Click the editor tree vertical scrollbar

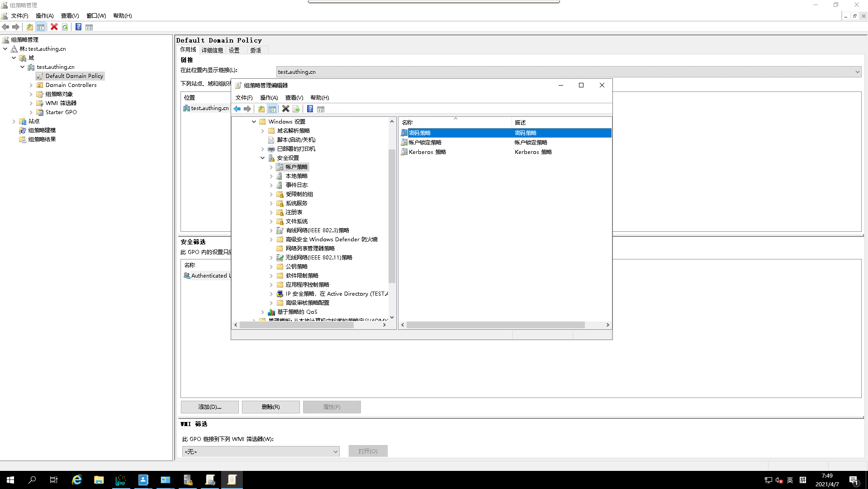tap(392, 217)
